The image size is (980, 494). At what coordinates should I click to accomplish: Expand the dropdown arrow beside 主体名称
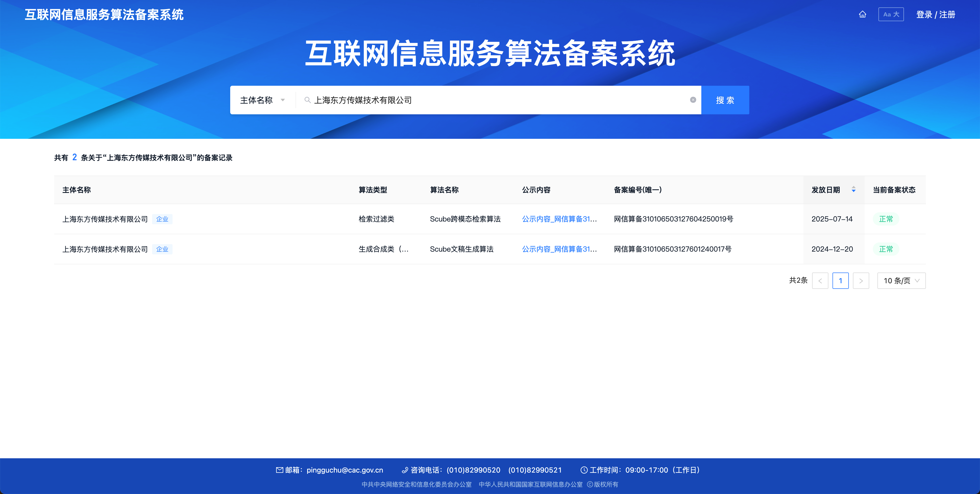(x=283, y=100)
